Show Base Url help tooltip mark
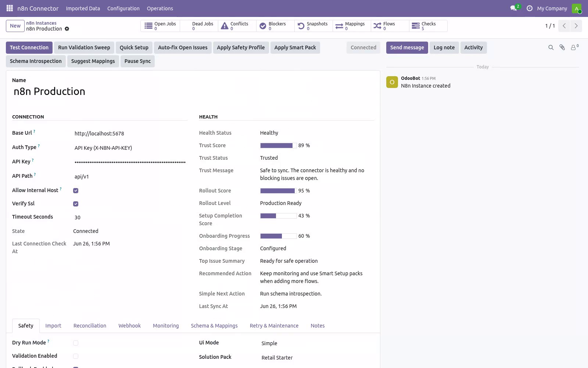Viewport: 588px width, 368px height. tap(34, 131)
